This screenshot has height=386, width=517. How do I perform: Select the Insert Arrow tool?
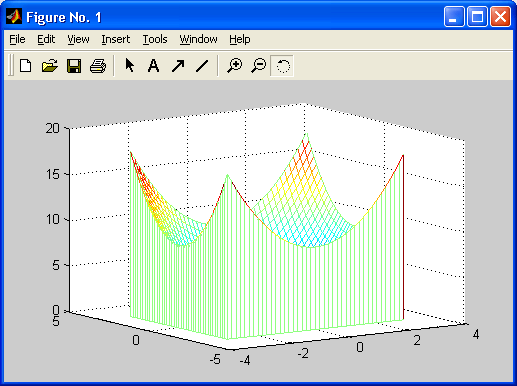tap(178, 66)
